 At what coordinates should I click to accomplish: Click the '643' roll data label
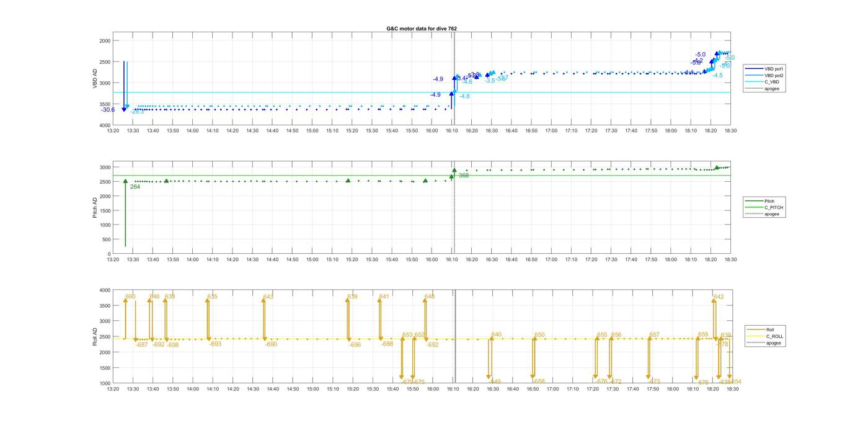pos(268,297)
